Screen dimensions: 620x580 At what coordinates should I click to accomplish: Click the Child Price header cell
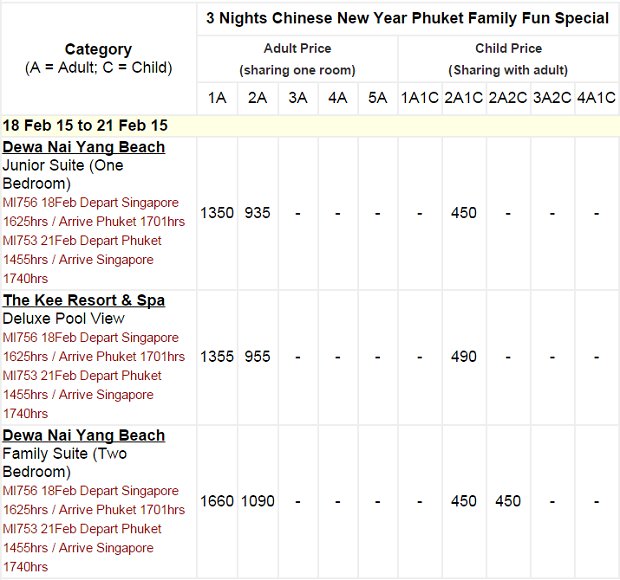(508, 59)
